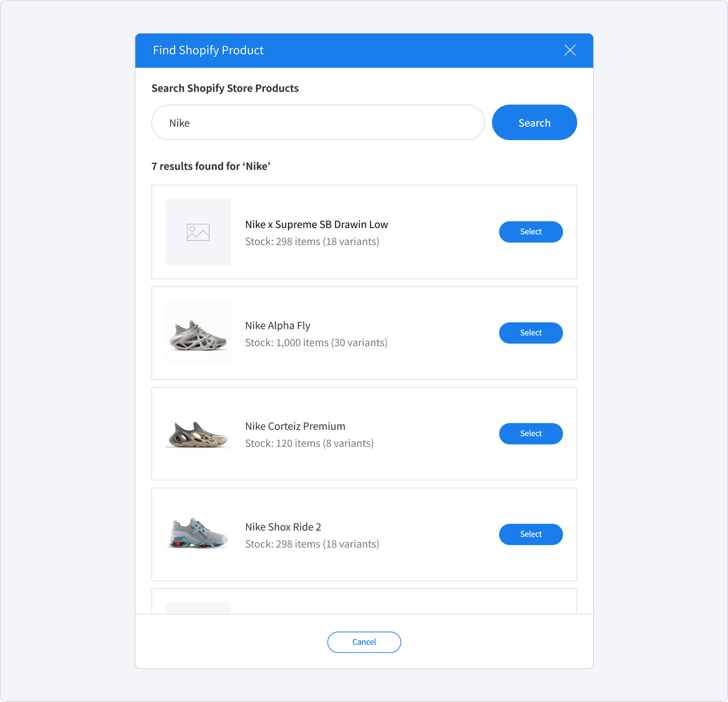
Task: Click the Alpha Fly stock text
Action: [x=316, y=342]
